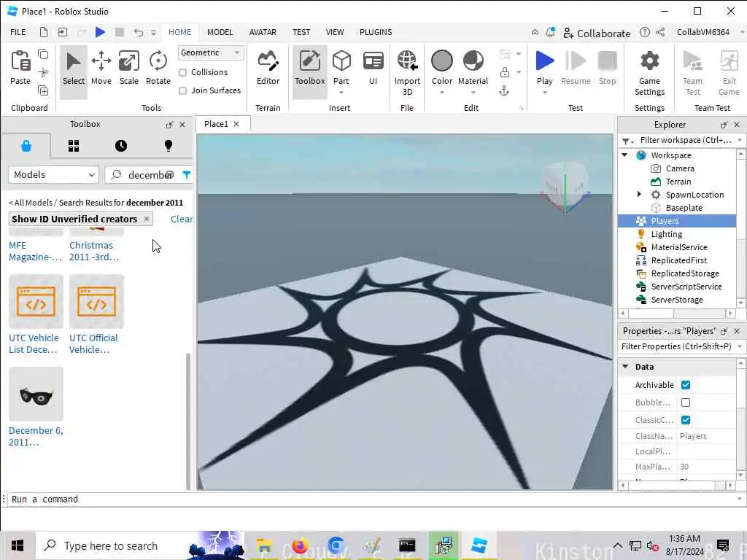
Task: Click the Collaborate button
Action: [x=597, y=33]
